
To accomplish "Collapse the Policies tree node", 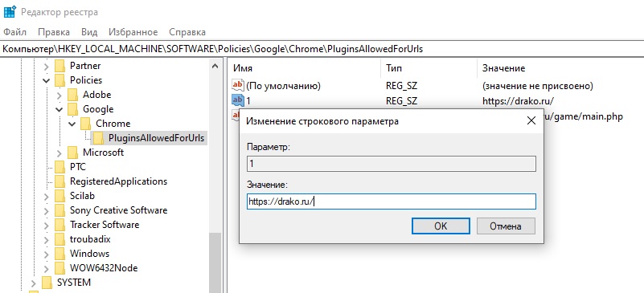I will 47,80.
